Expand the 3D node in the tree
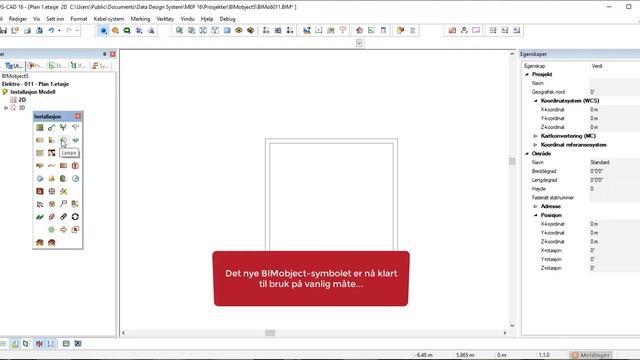Screen dimensions: 640x360 tap(6, 108)
